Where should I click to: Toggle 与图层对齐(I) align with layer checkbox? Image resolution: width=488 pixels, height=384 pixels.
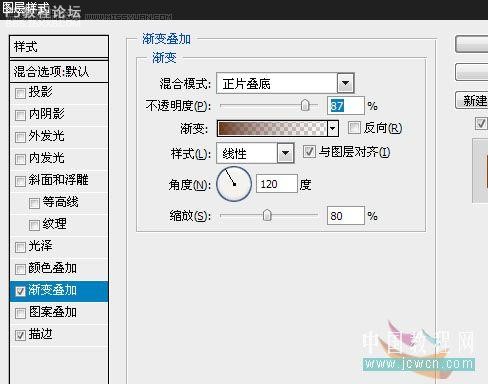click(x=309, y=152)
